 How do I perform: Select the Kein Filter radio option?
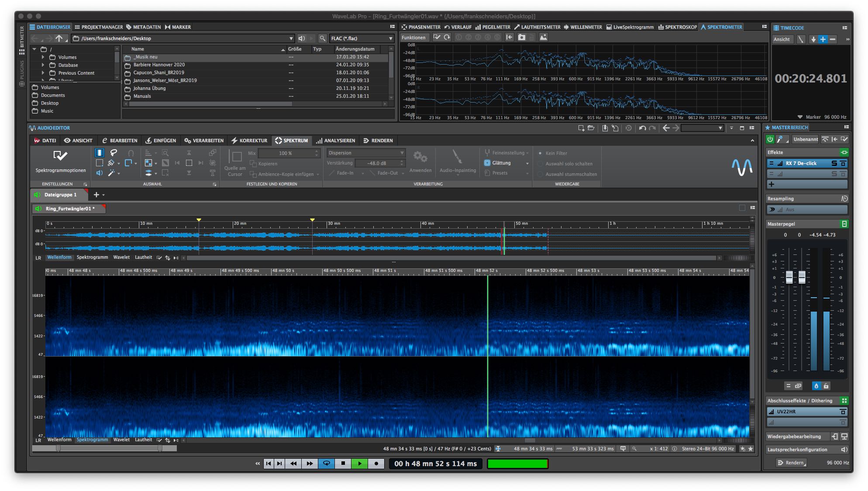point(541,153)
